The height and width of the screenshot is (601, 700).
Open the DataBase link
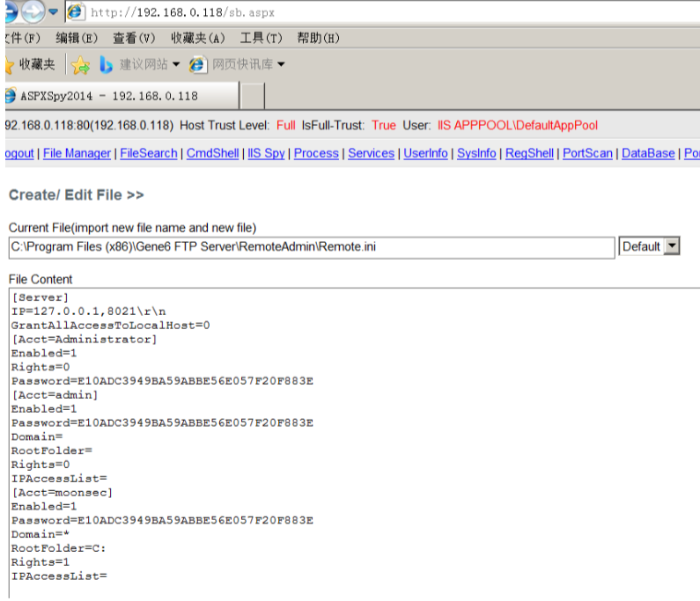(x=648, y=153)
